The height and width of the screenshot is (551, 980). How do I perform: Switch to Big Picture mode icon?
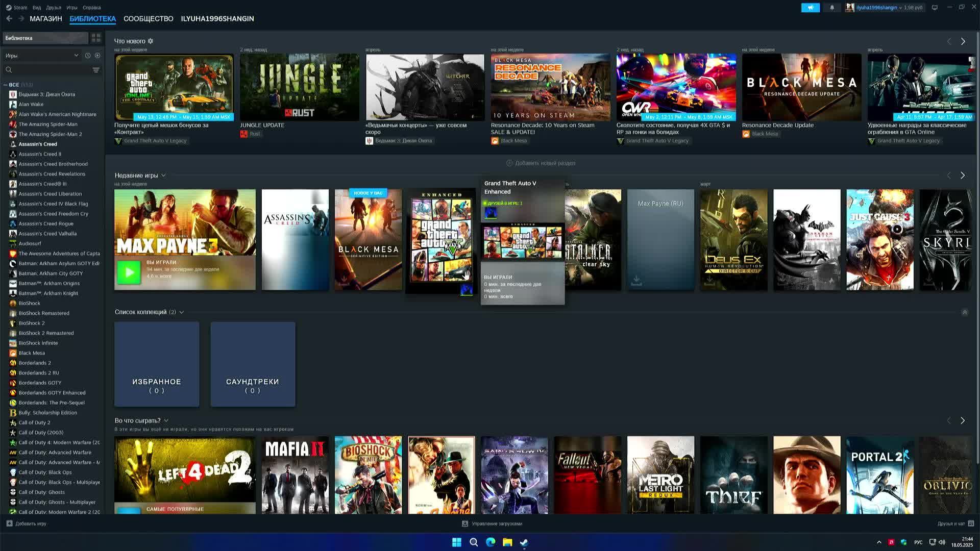click(x=935, y=8)
